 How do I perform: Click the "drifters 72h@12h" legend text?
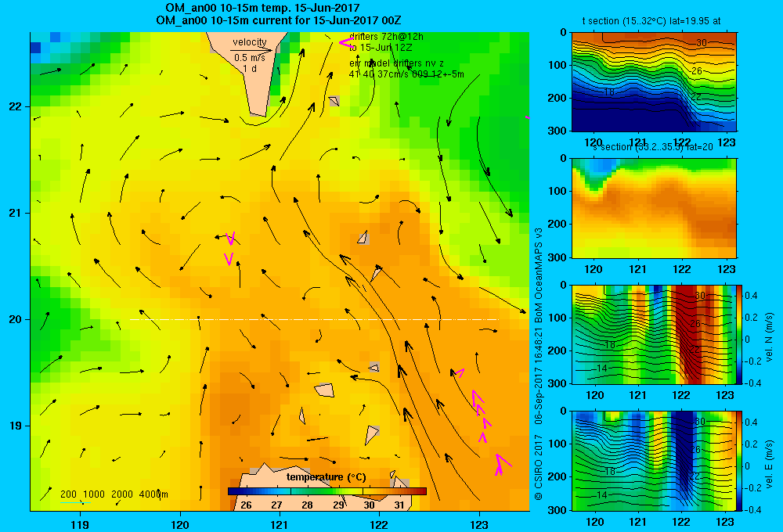coord(386,37)
